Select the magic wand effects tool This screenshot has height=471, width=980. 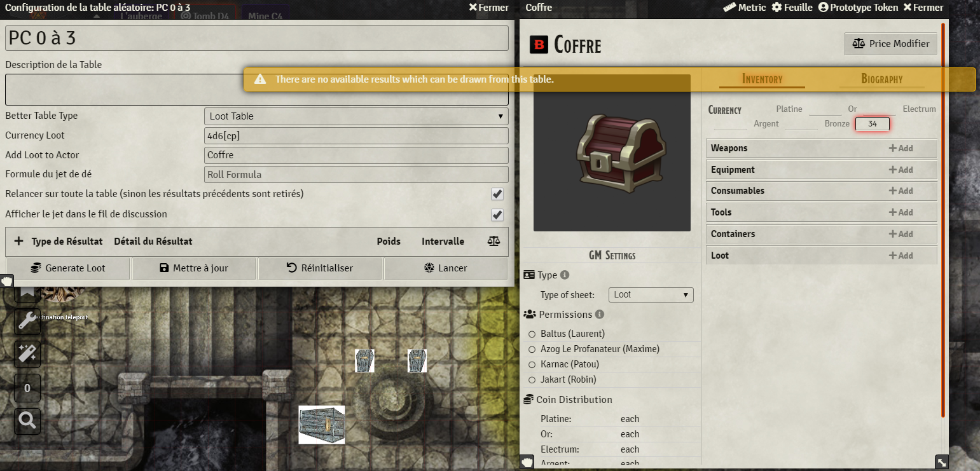tap(27, 355)
